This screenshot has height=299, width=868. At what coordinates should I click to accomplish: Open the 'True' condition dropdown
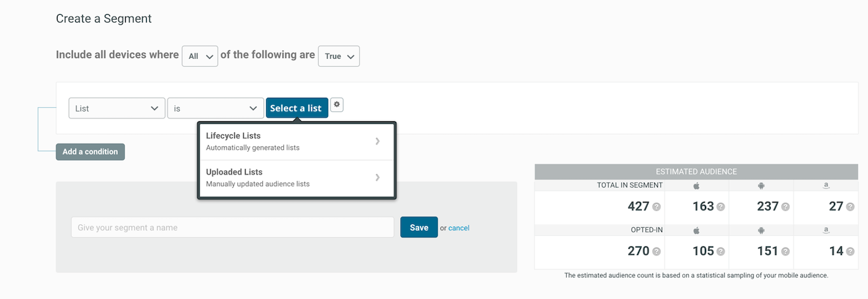(339, 56)
